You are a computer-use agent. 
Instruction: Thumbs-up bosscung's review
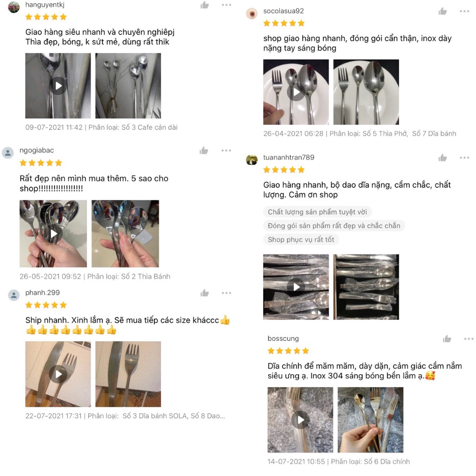pyautogui.click(x=447, y=339)
